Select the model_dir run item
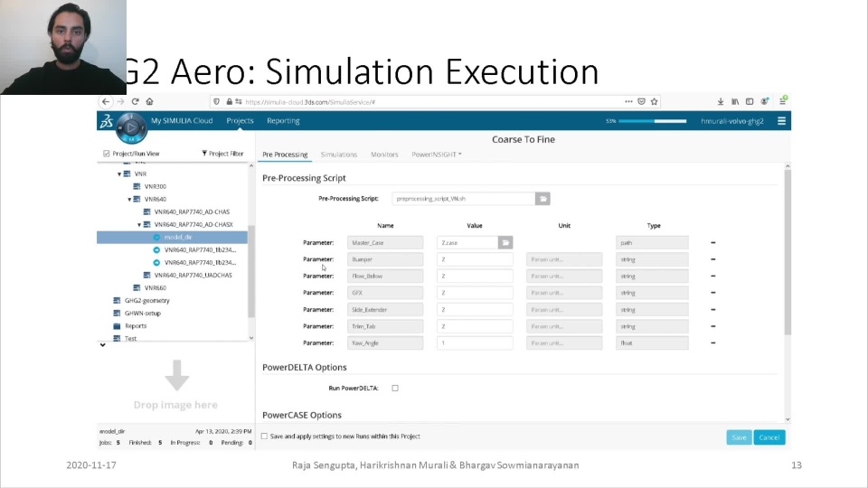The height and width of the screenshot is (488, 868). point(172,238)
